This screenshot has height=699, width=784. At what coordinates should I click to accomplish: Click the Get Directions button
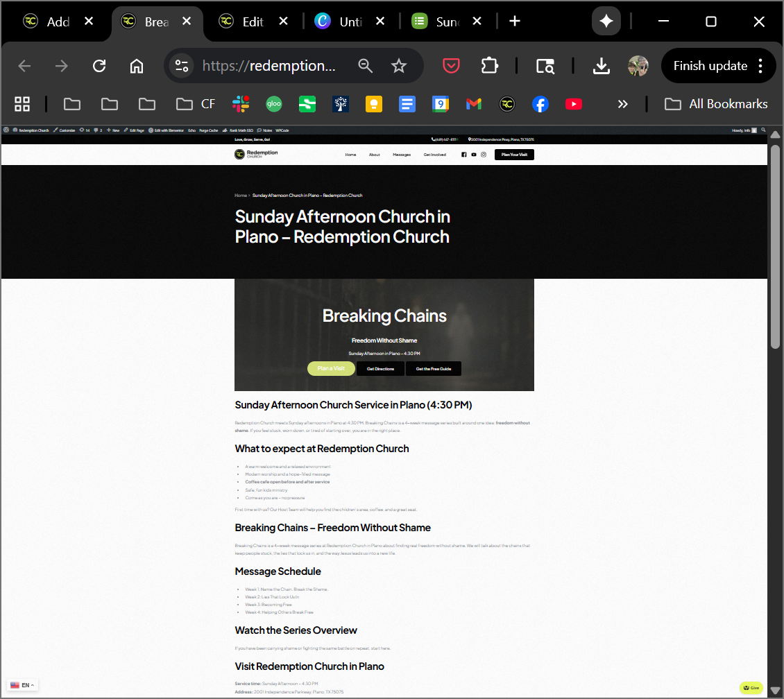click(380, 369)
